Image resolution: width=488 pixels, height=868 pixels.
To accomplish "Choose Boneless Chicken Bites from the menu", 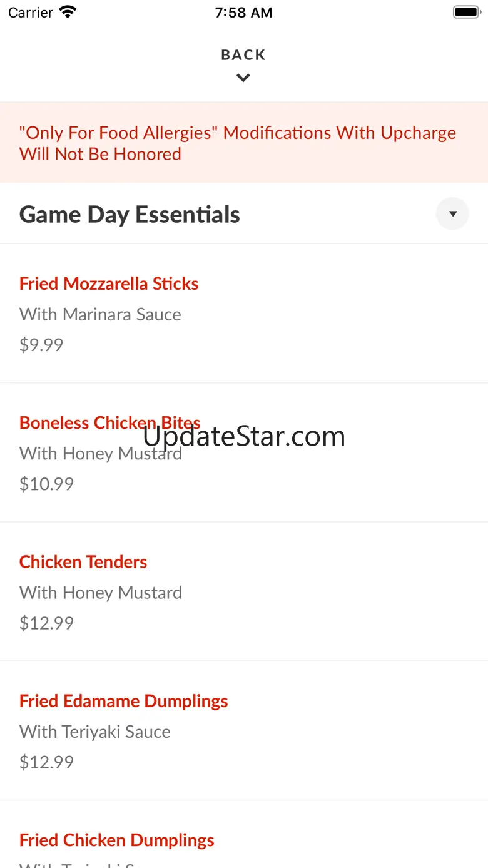I will pos(110,422).
